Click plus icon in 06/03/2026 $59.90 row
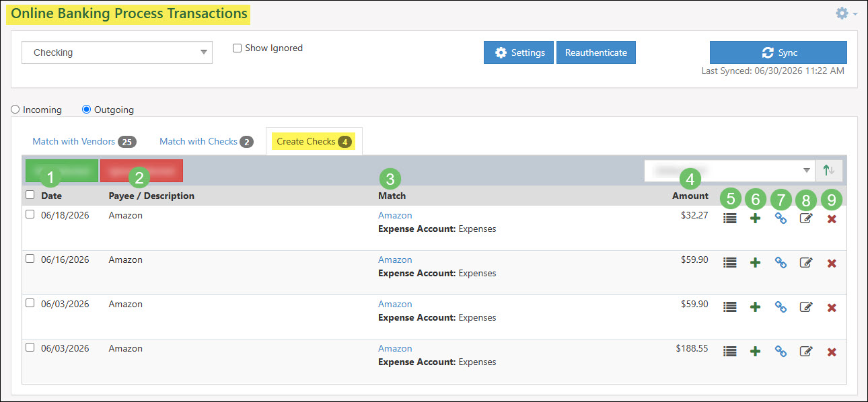Screen dimensions: 868x402 [755, 307]
